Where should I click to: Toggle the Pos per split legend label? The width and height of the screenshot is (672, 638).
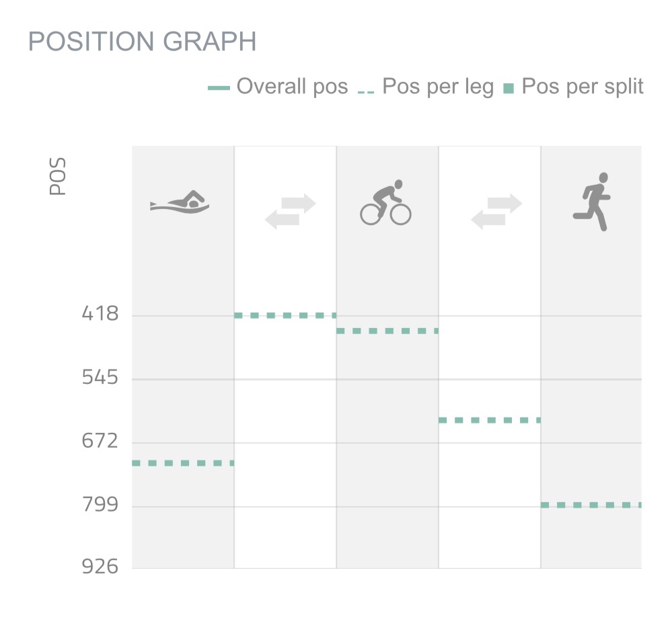click(x=583, y=87)
